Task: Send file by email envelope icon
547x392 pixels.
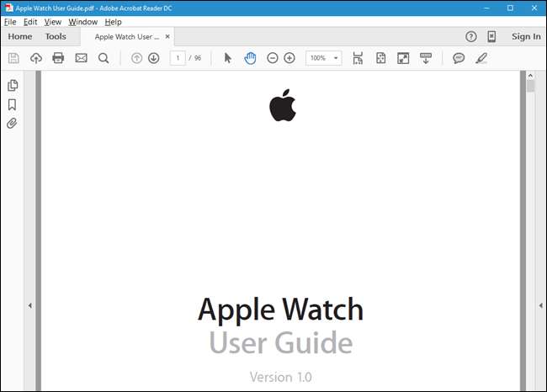Action: (x=81, y=58)
